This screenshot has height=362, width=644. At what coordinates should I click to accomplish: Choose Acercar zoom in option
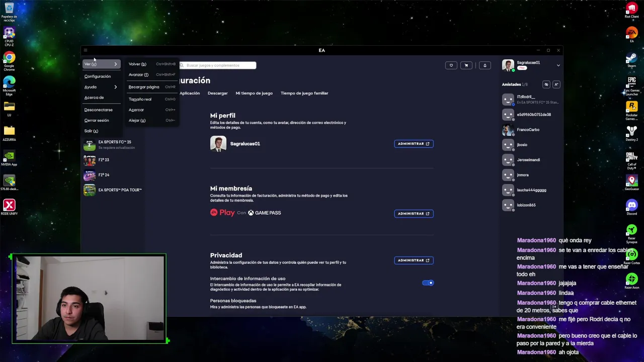pyautogui.click(x=152, y=110)
